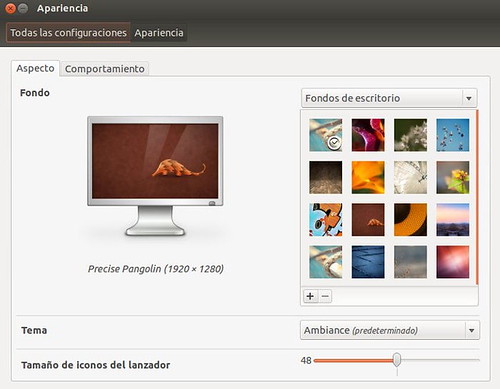
Task: Open the Ambiance theme dropdown
Action: coord(390,330)
